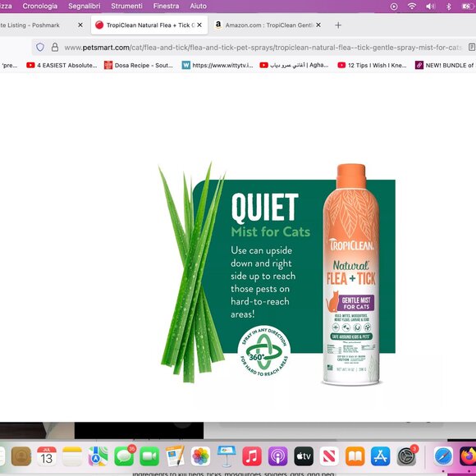Open the Aiuto menu
Image resolution: width=476 pixels, height=476 pixels.
pyautogui.click(x=199, y=6)
